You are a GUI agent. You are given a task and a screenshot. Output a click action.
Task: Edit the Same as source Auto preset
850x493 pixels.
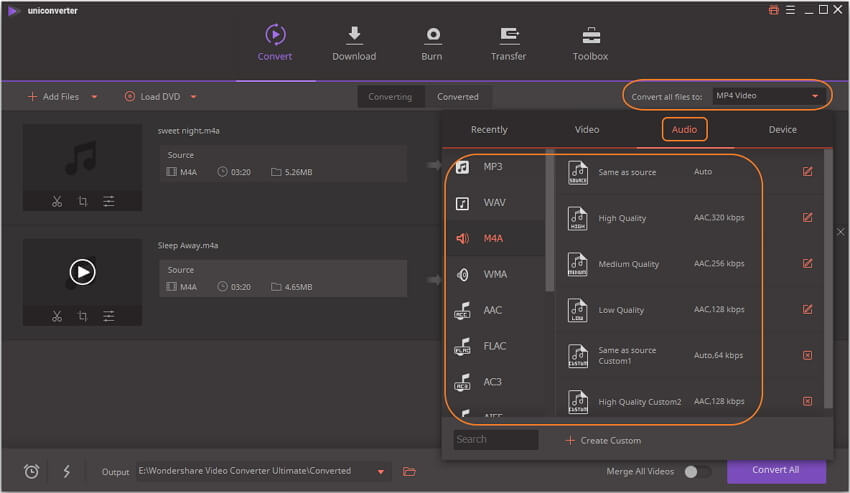(x=807, y=171)
